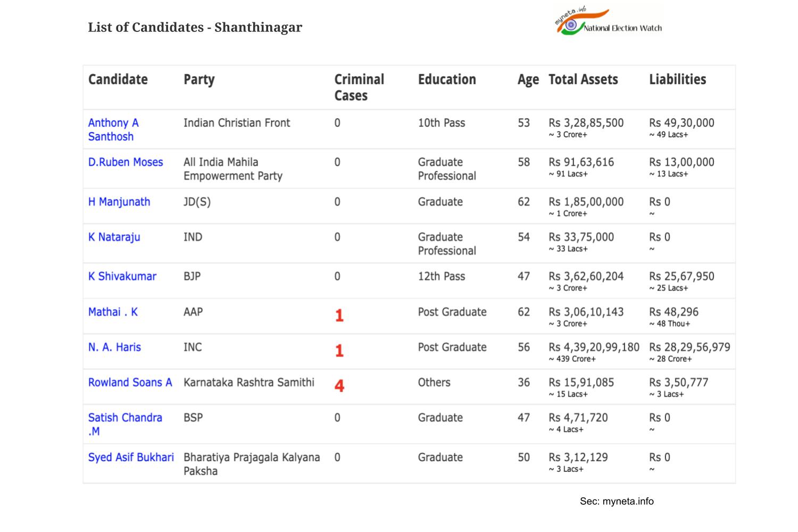This screenshot has height=532, width=798.
Task: Click the myneta National Election Watch logo
Action: coord(608,22)
